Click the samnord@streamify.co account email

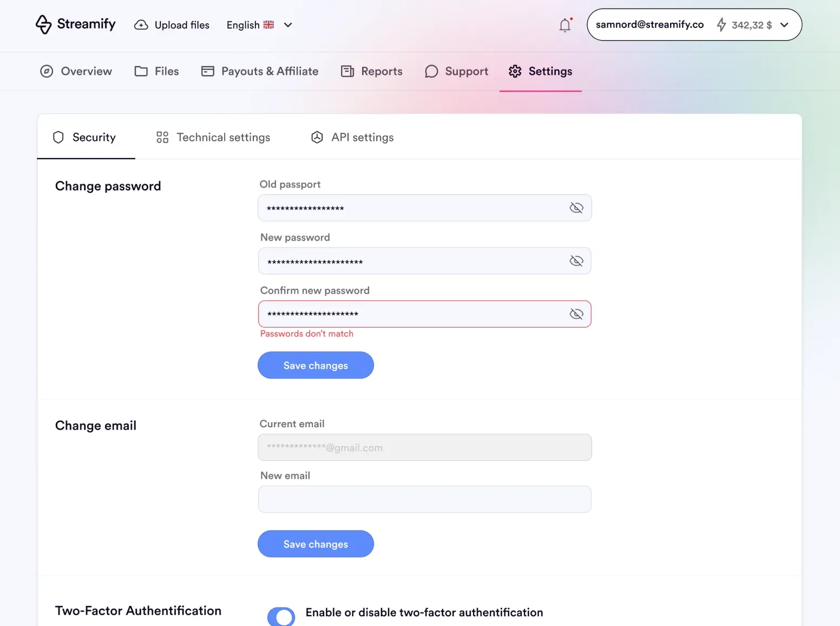click(x=649, y=25)
